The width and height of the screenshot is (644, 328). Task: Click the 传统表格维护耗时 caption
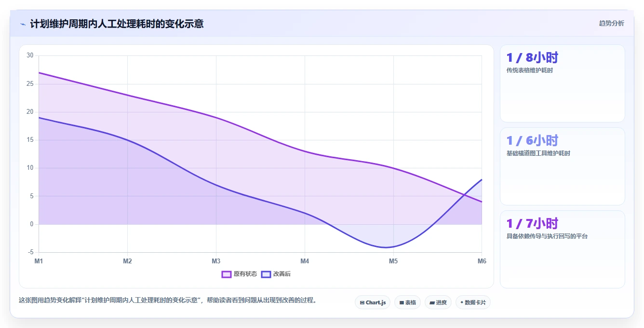tap(529, 70)
